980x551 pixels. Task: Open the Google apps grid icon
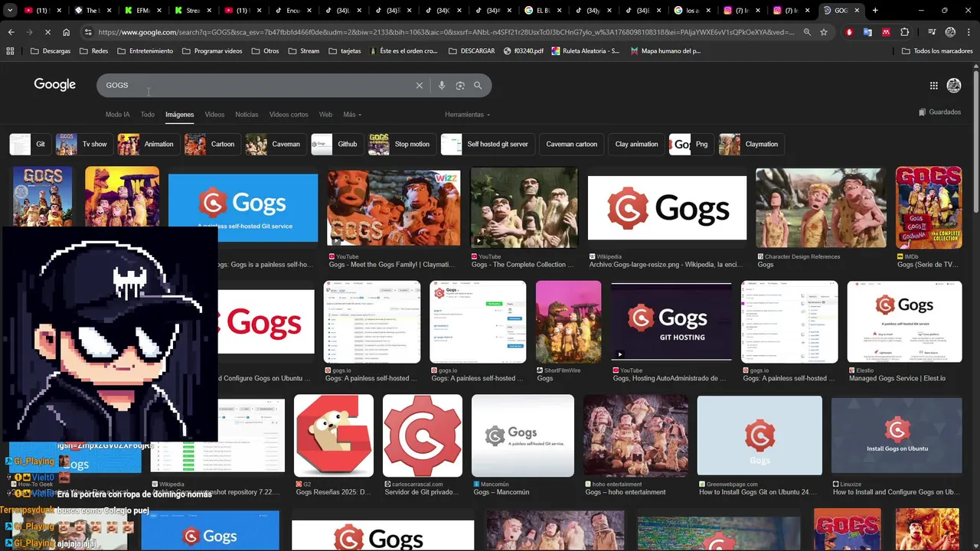tap(934, 86)
